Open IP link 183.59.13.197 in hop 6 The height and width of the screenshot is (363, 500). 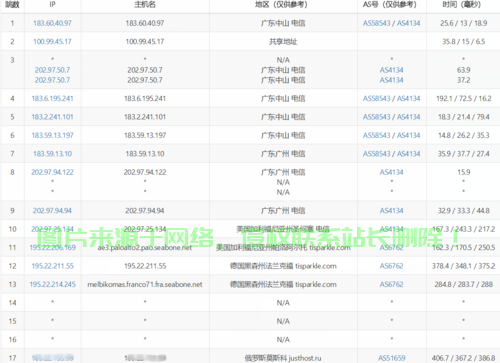(52, 135)
